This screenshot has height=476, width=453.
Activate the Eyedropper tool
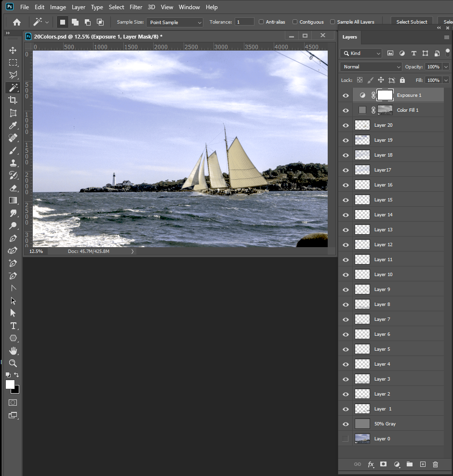click(x=13, y=125)
